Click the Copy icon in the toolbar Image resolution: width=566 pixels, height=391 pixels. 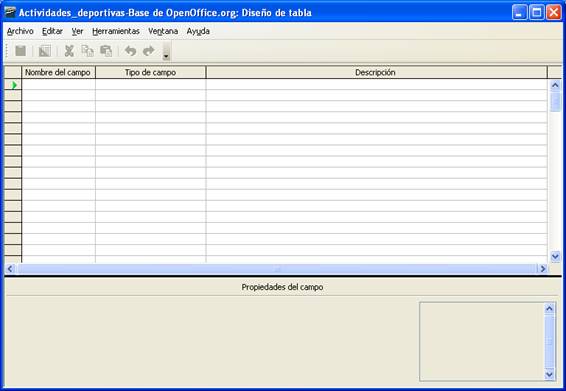(x=87, y=51)
